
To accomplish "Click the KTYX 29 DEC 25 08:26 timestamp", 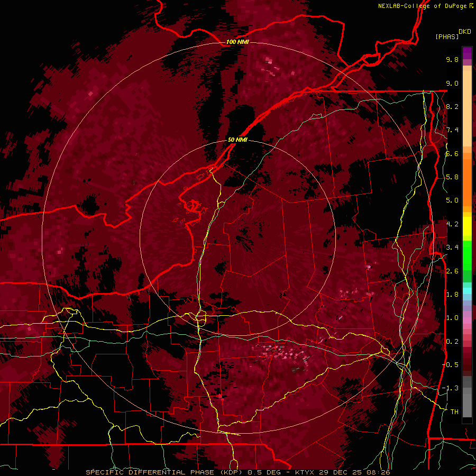I will (x=343, y=472).
